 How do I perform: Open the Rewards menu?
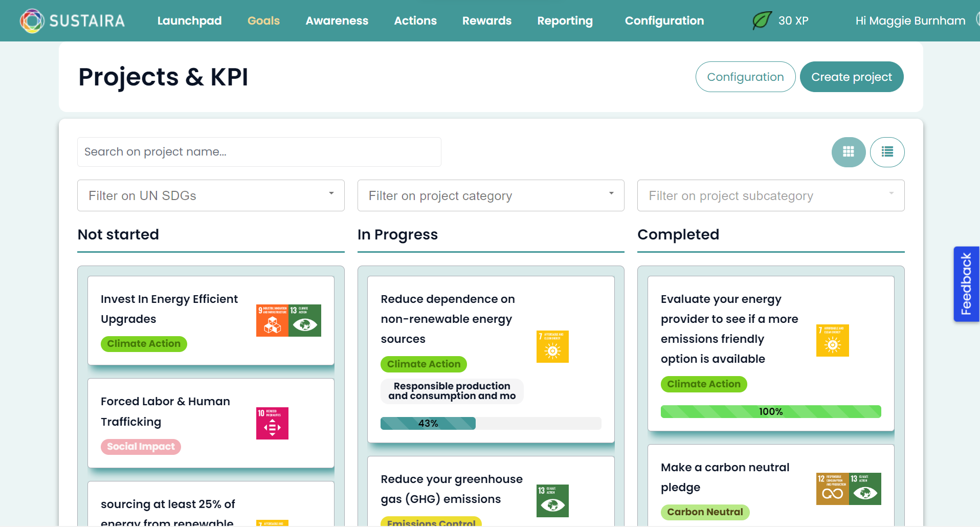click(x=487, y=21)
